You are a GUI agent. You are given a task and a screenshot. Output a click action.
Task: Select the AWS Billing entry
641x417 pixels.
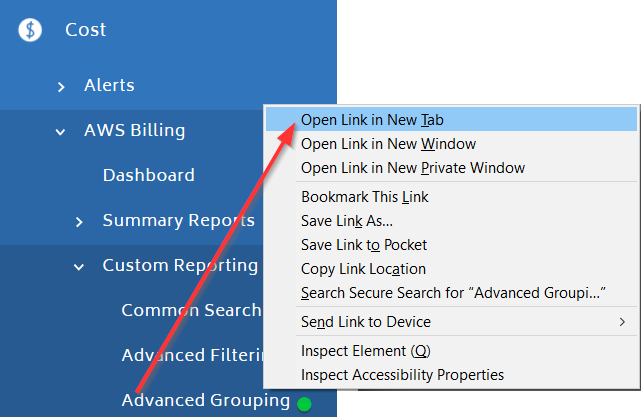click(134, 130)
